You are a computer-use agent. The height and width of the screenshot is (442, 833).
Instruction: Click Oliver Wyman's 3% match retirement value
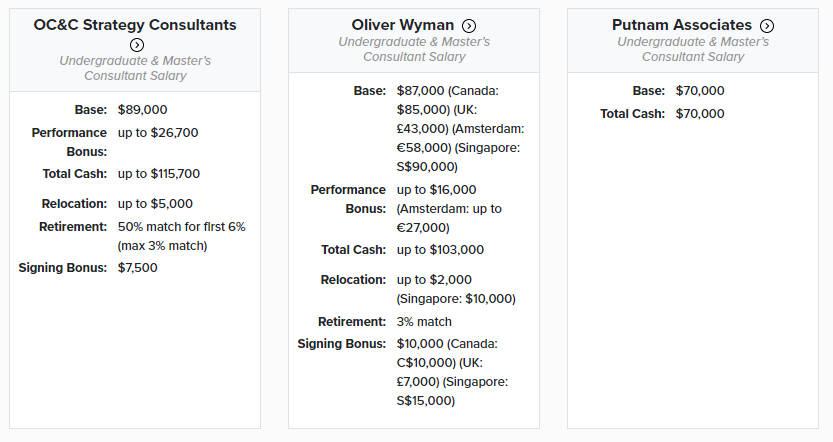424,322
